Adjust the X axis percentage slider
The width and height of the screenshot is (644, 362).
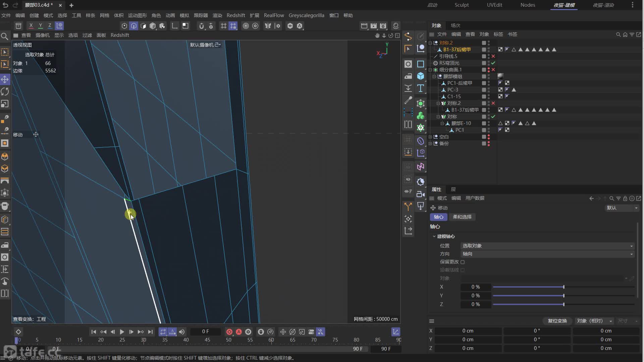(x=563, y=287)
